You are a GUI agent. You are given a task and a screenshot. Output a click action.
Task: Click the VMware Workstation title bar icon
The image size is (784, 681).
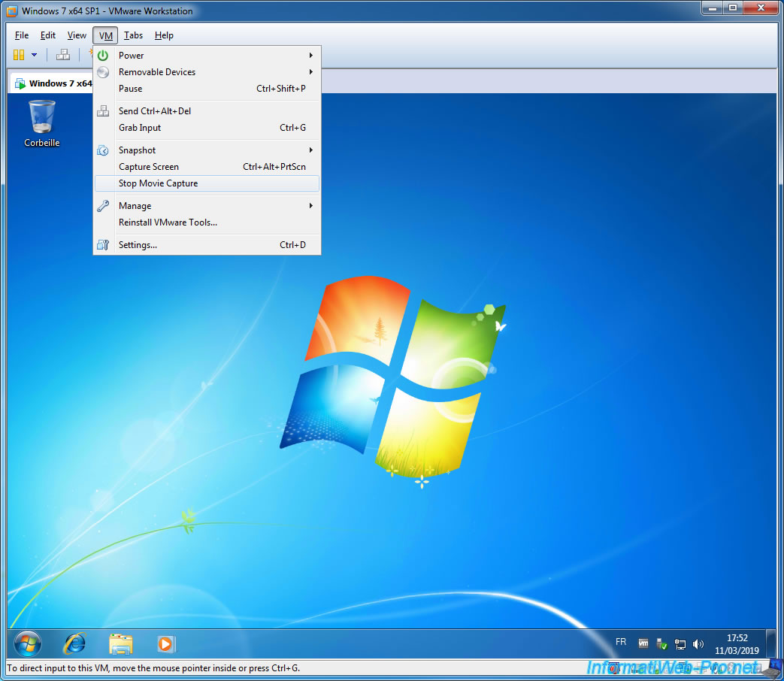click(x=12, y=11)
